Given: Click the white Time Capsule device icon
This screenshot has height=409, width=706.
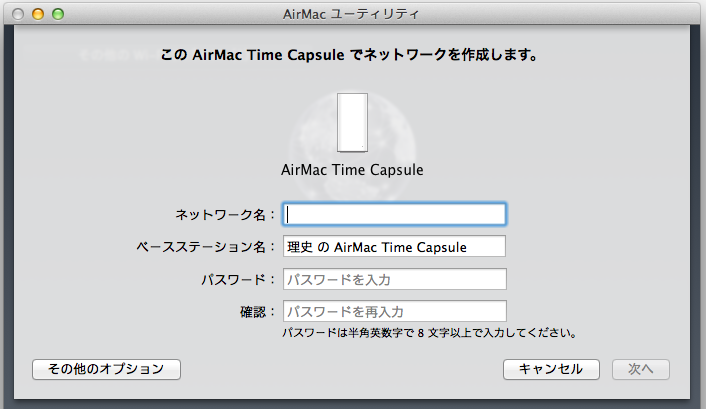Looking at the screenshot, I should [x=353, y=123].
